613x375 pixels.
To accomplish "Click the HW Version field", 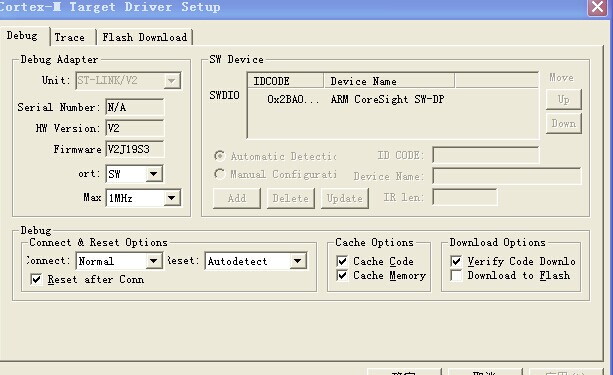I will (135, 128).
